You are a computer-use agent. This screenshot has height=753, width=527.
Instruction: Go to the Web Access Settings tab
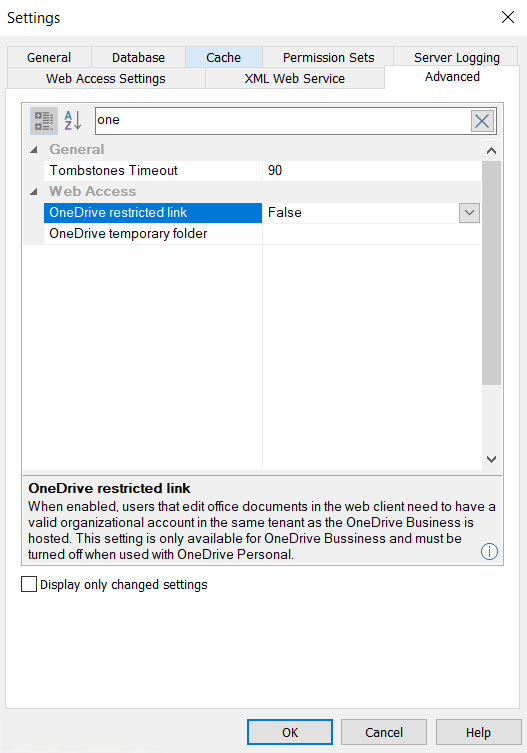tap(106, 78)
